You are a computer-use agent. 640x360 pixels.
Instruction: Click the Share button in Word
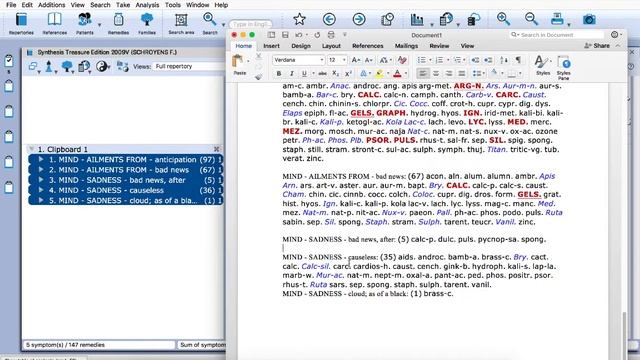597,46
